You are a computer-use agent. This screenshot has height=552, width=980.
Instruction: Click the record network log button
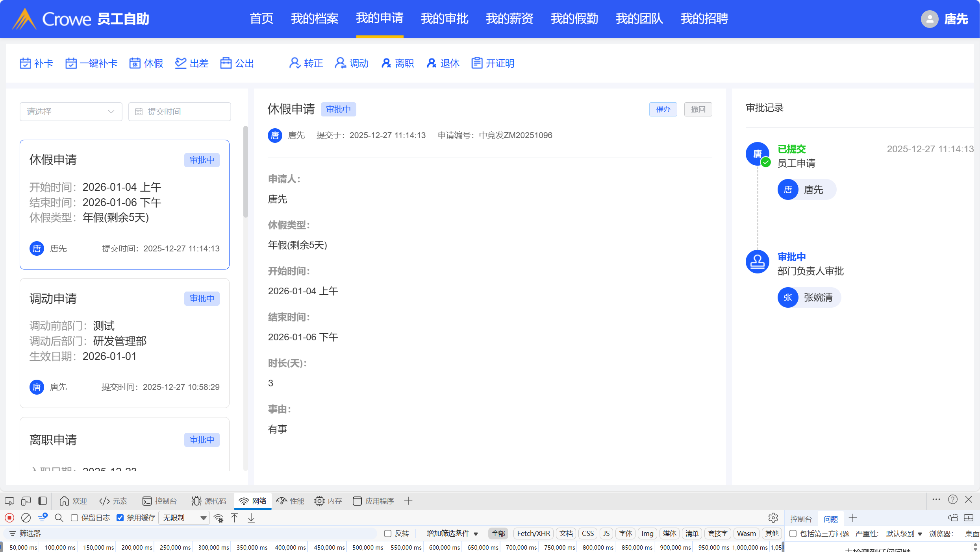(9, 518)
